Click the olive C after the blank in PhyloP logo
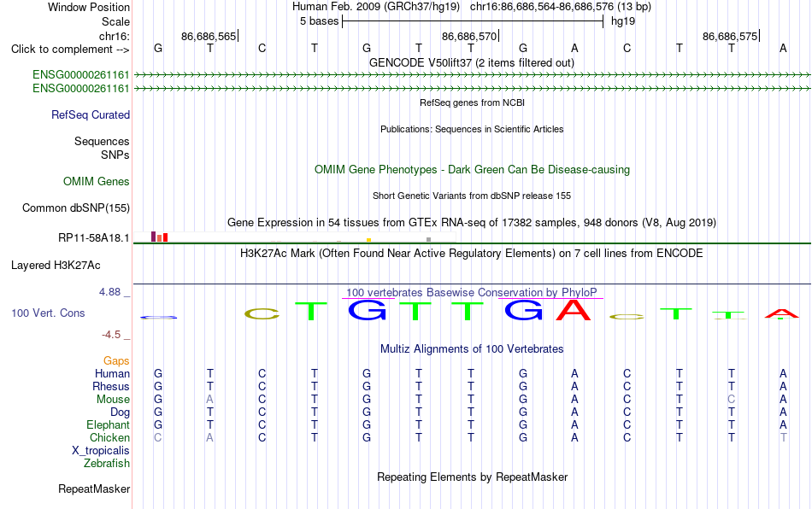This screenshot has height=509, width=812. click(262, 314)
